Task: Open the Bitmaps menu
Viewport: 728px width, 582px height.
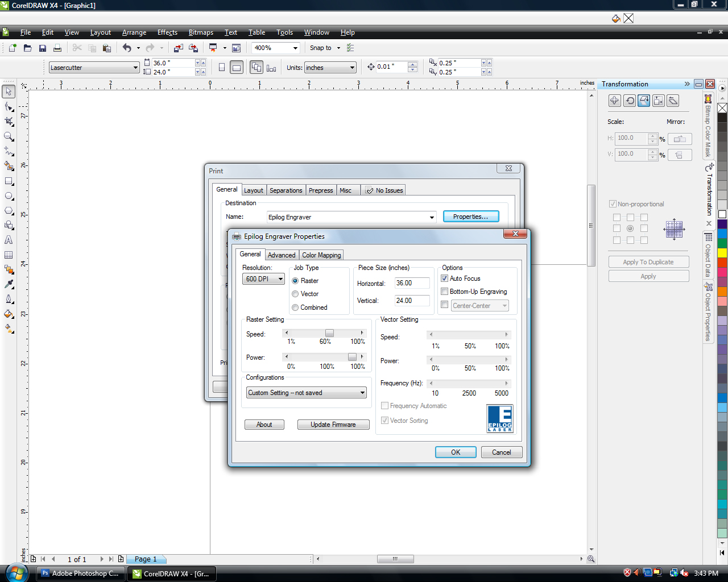Action: coord(201,32)
